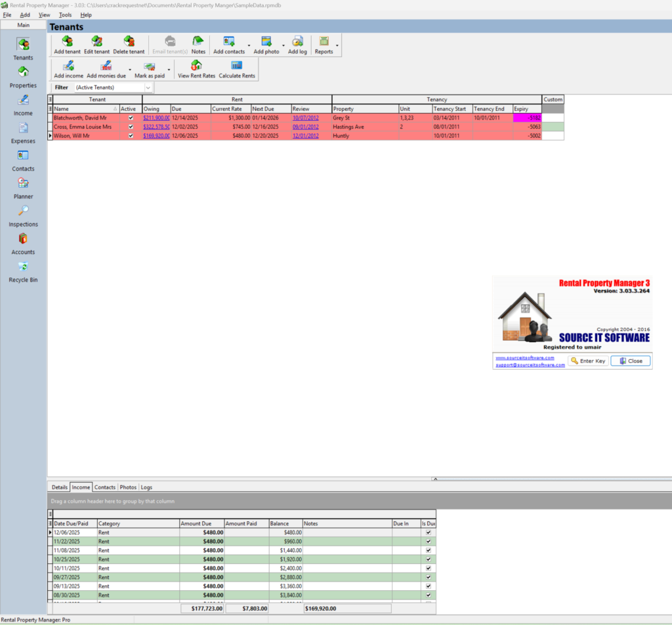The height and width of the screenshot is (625, 672).
Task: Expand the Add photo dropdown arrow
Action: 283,45
